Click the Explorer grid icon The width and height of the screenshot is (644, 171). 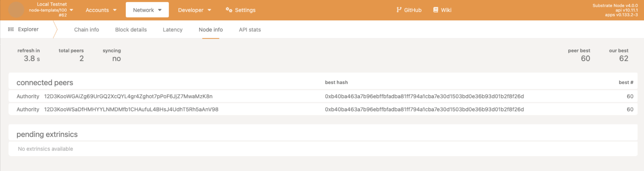[x=11, y=29]
